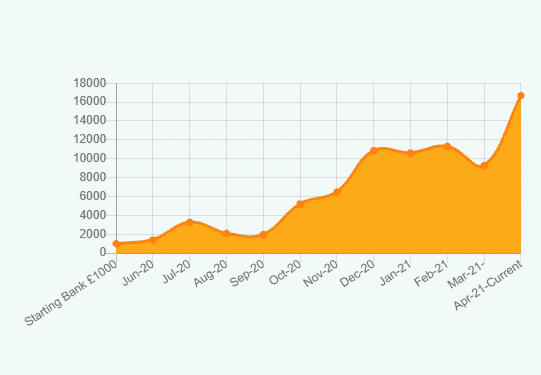Click the '18000' y-axis value
This screenshot has height=375, width=541.
pos(89,83)
